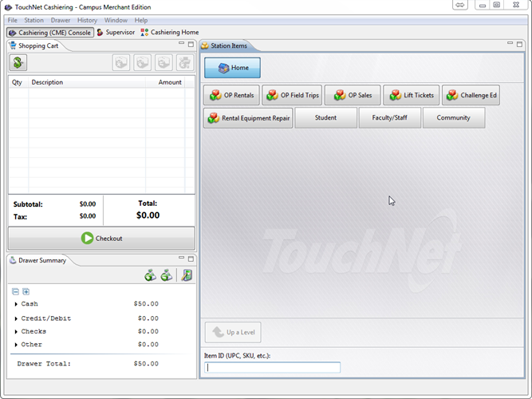Screen dimensions: 532x399
Task: Open Rental Equipment Repair category
Action: click(248, 118)
